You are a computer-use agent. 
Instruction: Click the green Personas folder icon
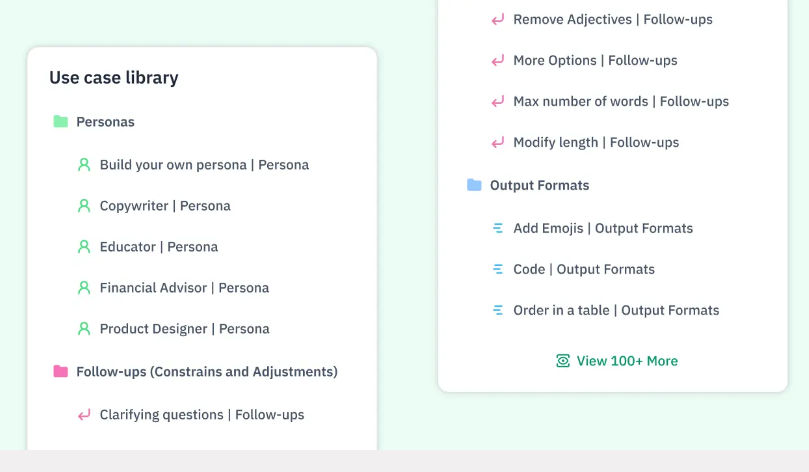60,122
